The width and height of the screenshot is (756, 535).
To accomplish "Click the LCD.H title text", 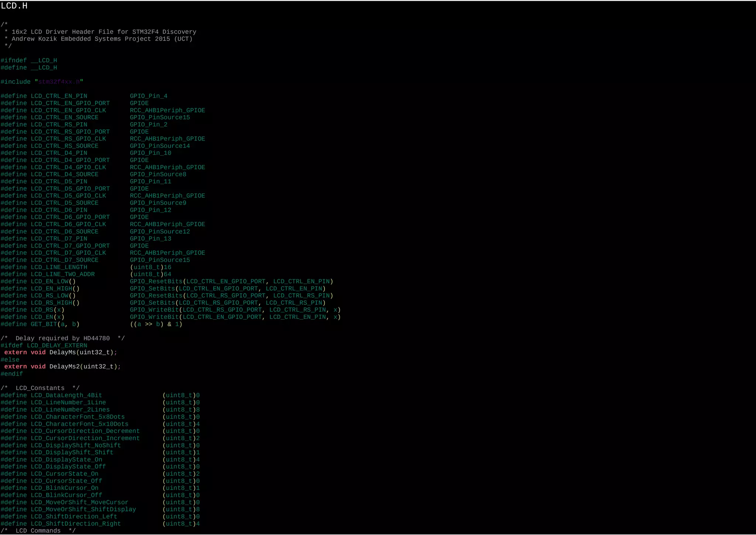I will click(x=14, y=6).
